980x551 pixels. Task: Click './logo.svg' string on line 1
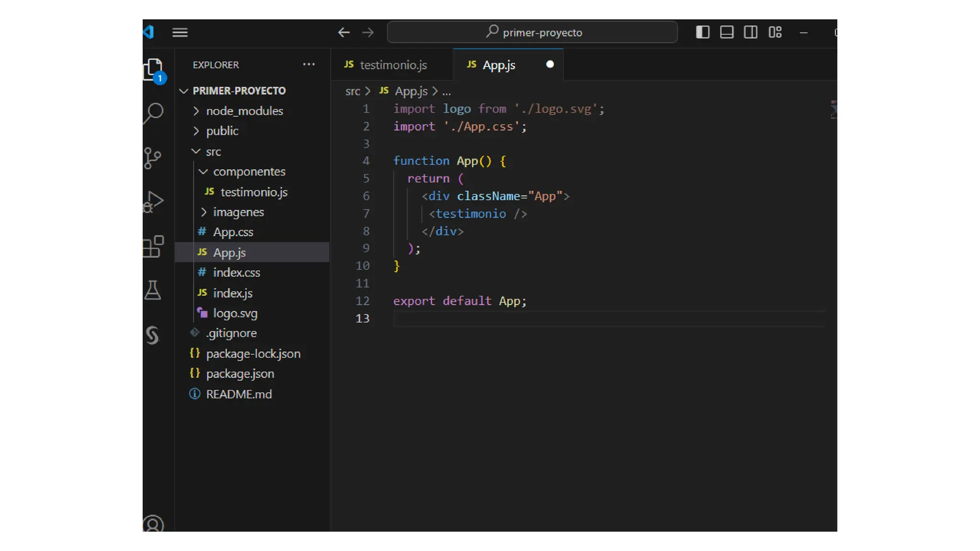556,109
